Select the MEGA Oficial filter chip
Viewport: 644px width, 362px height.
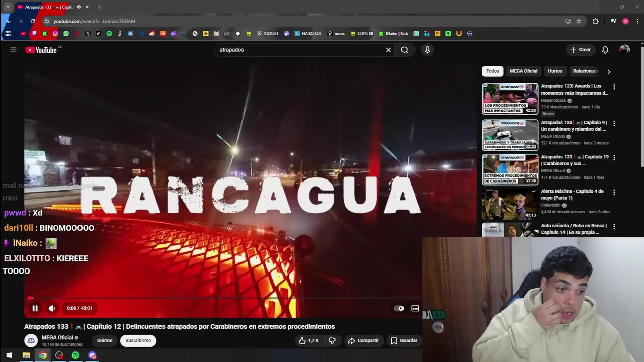[x=523, y=71]
